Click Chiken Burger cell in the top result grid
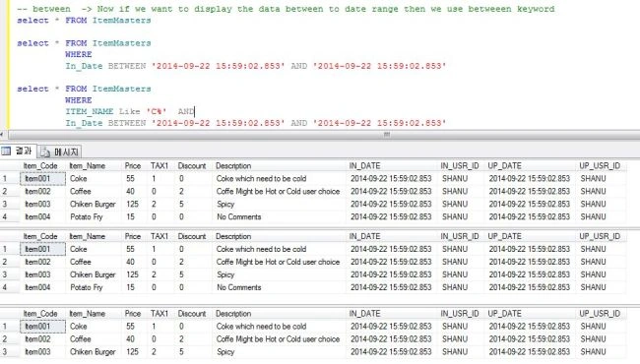The image size is (640, 364). pos(93,204)
